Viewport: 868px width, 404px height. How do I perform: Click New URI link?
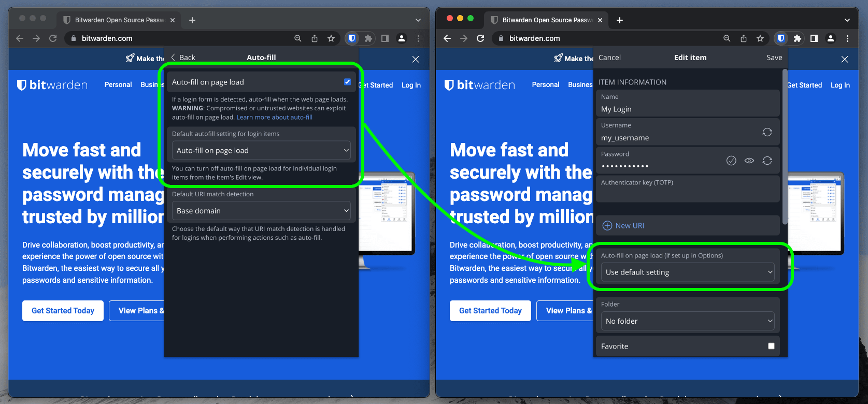(630, 226)
